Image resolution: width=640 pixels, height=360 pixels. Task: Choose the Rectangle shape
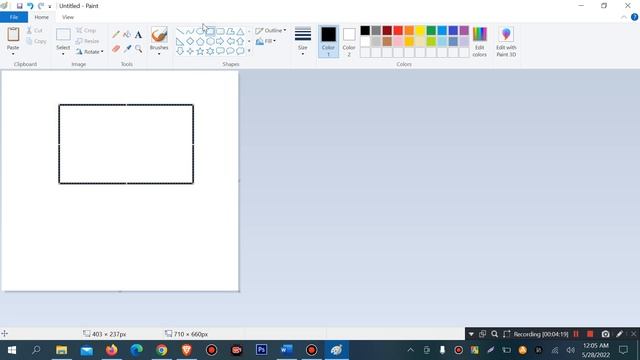coord(210,31)
